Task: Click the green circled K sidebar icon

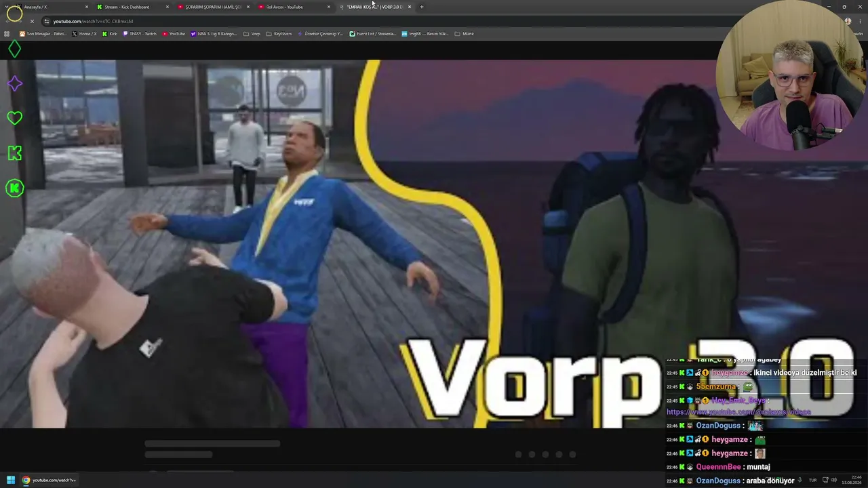Action: click(x=14, y=188)
